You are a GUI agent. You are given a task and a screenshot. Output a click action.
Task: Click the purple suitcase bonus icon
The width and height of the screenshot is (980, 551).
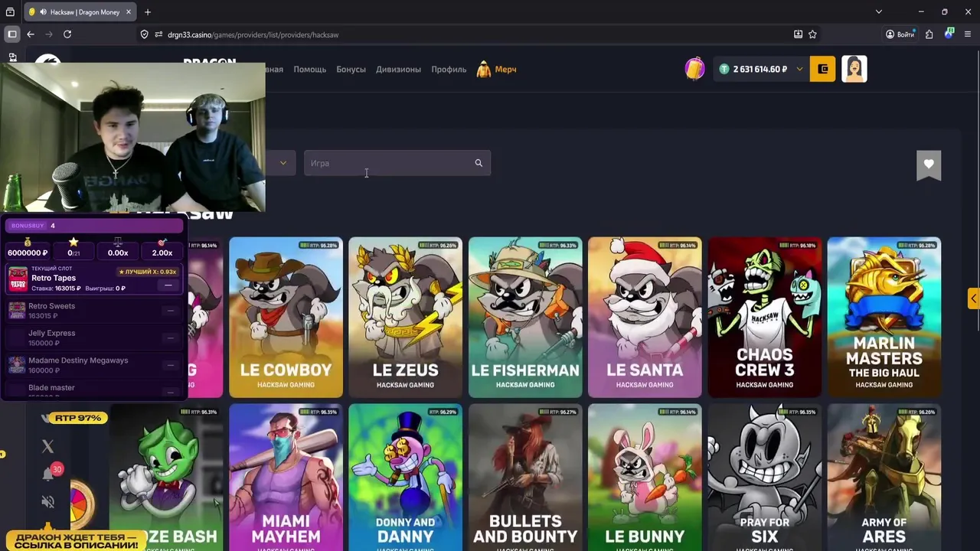point(694,69)
